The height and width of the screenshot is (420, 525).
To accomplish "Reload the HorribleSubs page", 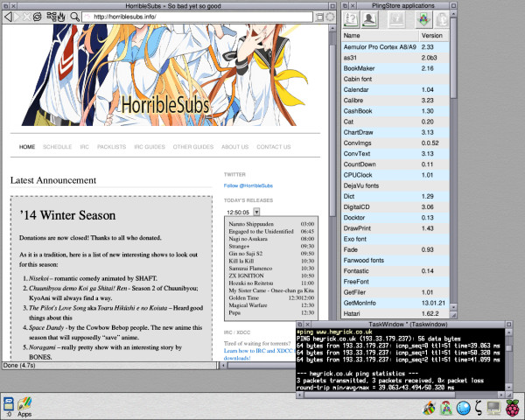I will click(x=37, y=17).
